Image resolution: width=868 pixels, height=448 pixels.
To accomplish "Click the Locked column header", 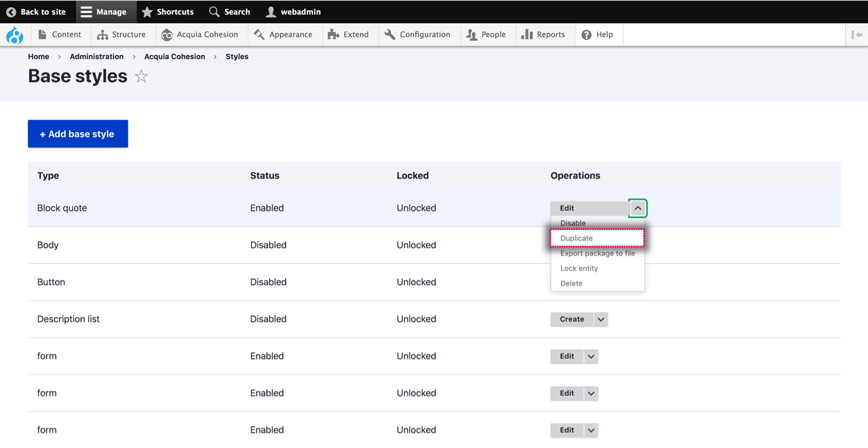I will 413,176.
